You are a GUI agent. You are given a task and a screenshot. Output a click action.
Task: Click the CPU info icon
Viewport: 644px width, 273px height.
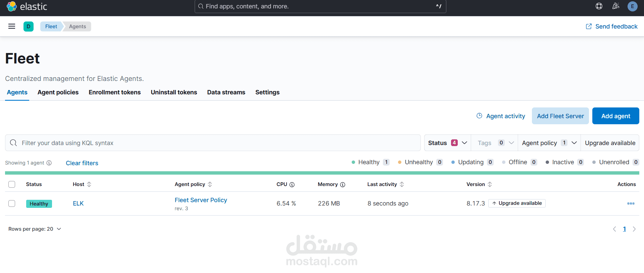click(x=292, y=185)
